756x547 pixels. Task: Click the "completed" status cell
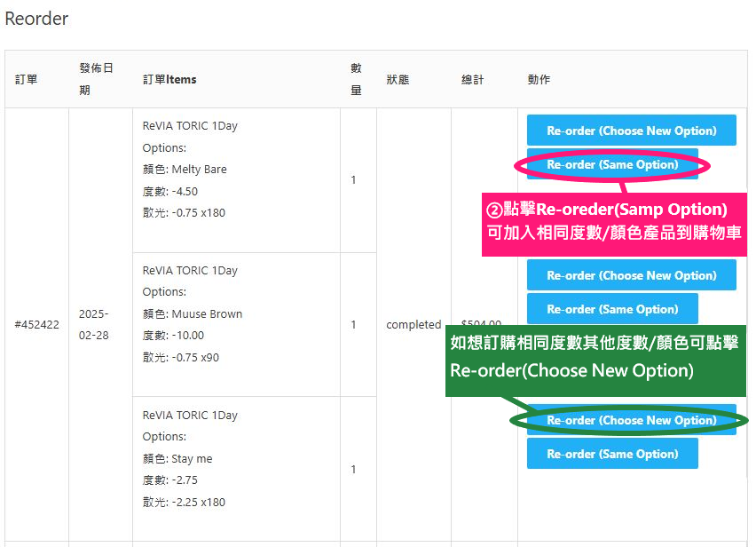pyautogui.click(x=413, y=325)
